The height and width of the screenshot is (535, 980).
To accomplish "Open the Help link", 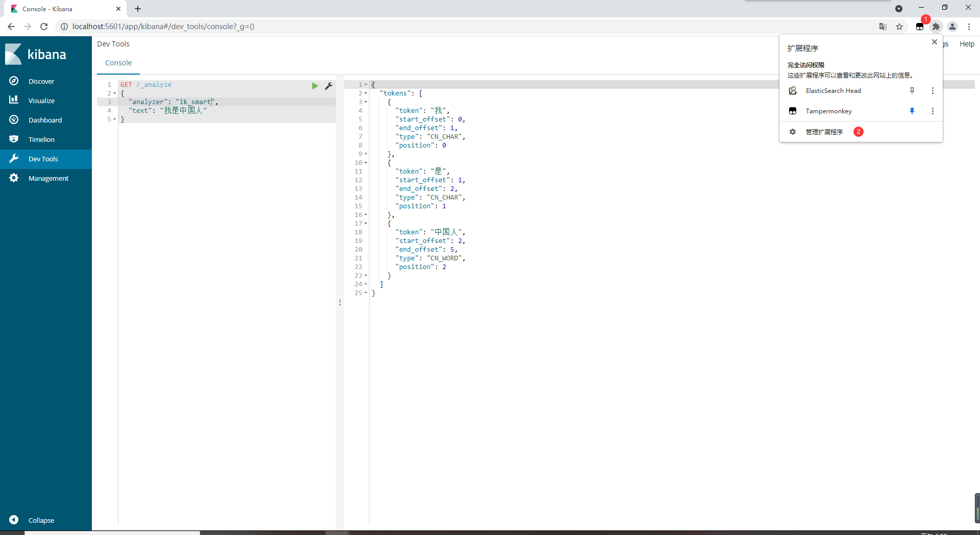I will click(967, 44).
